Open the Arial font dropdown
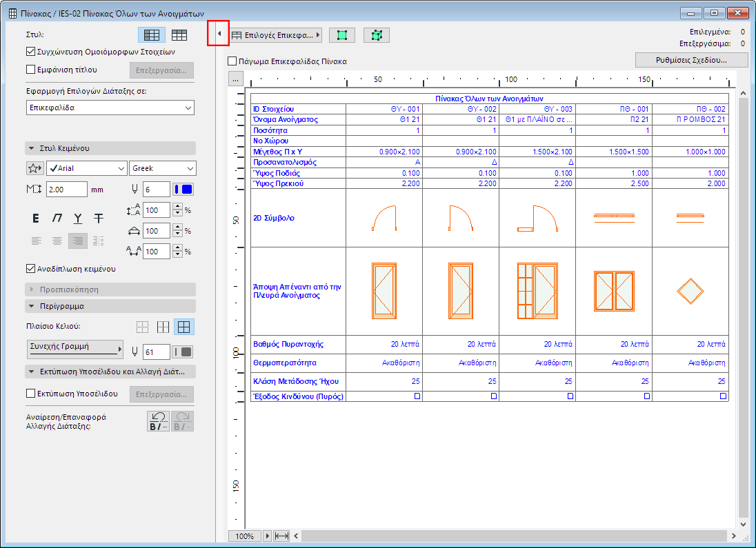The image size is (756, 548). [86, 169]
